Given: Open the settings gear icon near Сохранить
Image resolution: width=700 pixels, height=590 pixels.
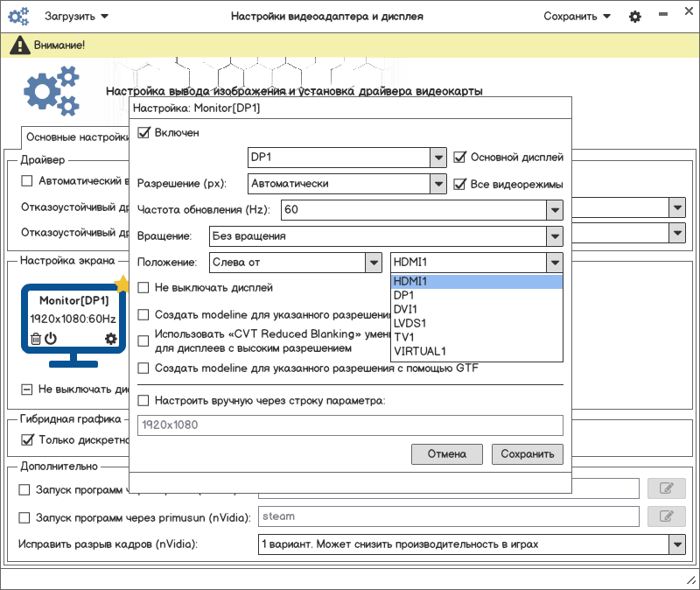Looking at the screenshot, I should (635, 17).
